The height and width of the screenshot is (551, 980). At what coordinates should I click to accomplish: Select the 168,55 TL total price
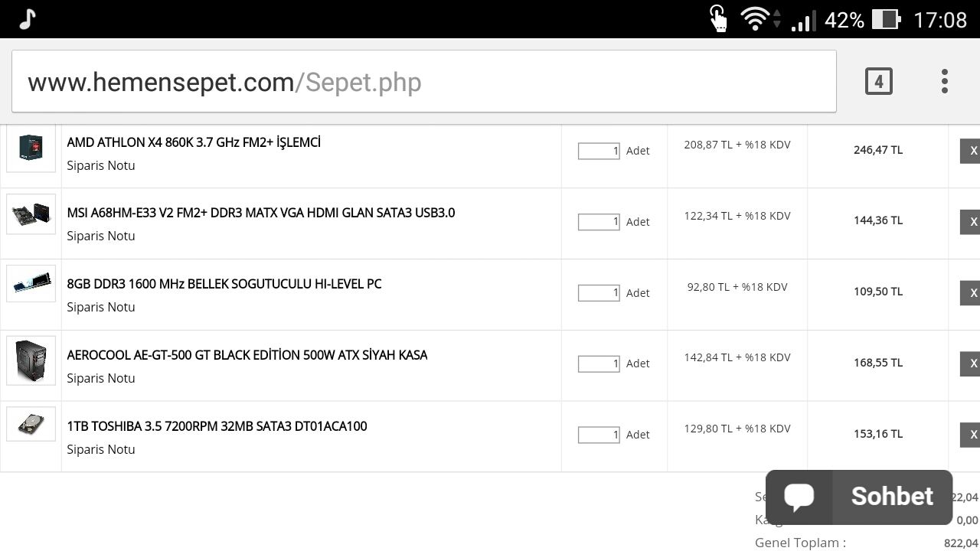click(878, 363)
